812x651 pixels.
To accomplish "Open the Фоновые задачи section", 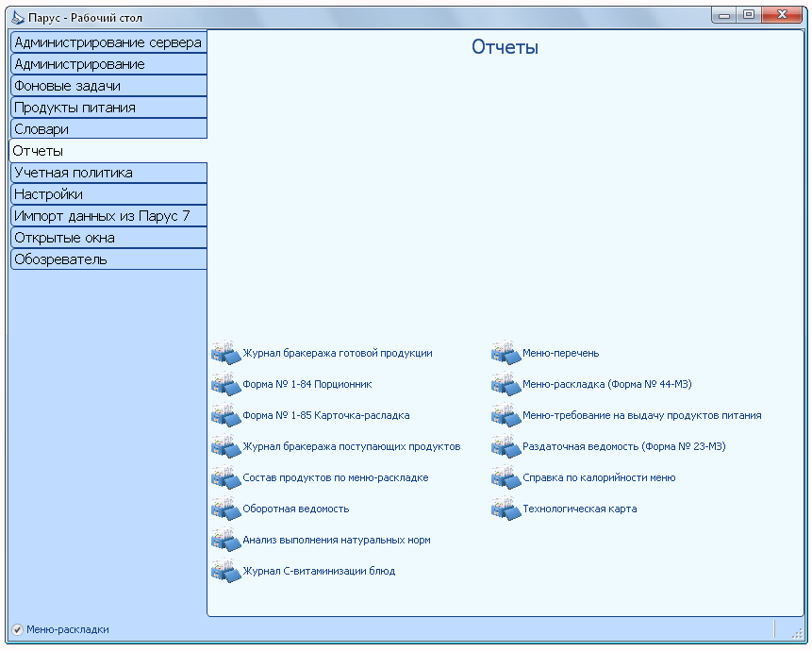I will click(108, 86).
